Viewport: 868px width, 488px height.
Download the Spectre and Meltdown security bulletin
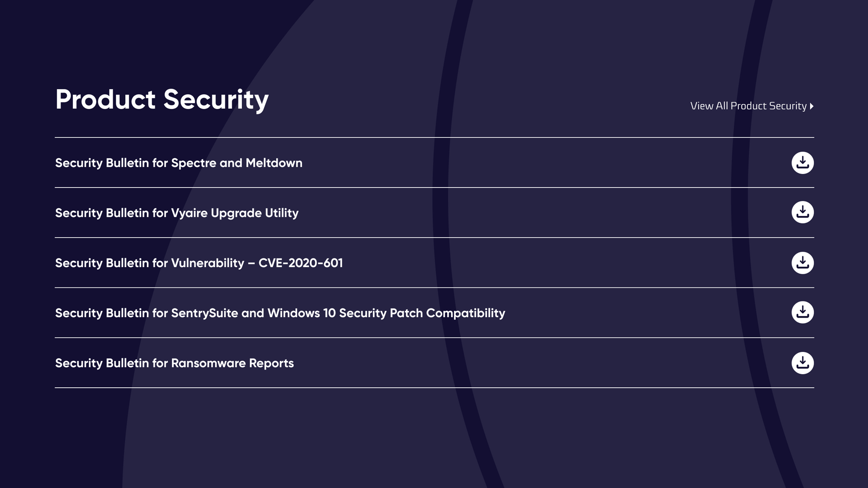(x=802, y=163)
